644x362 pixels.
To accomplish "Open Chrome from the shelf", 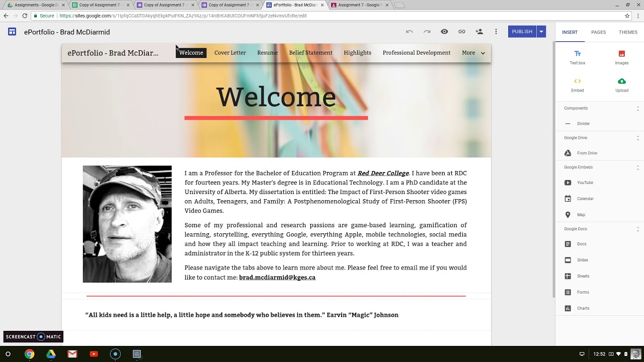I will coord(30,354).
